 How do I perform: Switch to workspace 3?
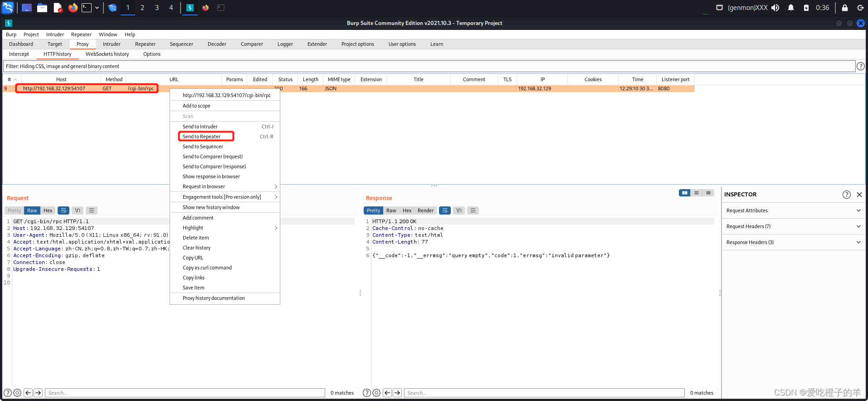coord(157,8)
